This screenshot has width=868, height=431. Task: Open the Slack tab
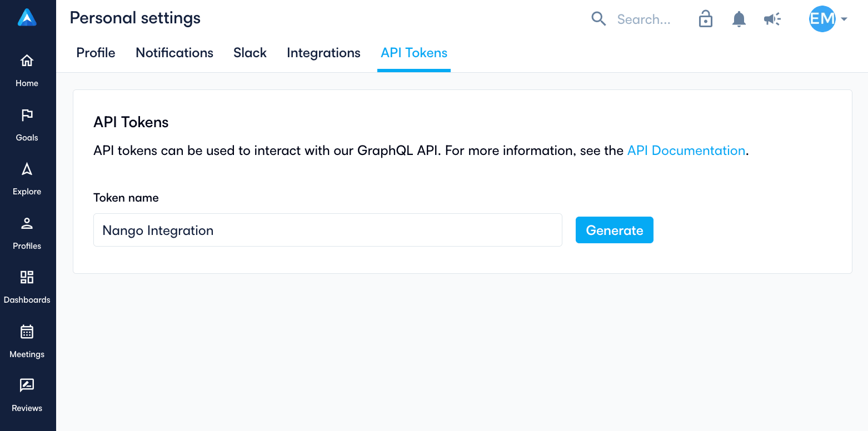click(x=250, y=53)
